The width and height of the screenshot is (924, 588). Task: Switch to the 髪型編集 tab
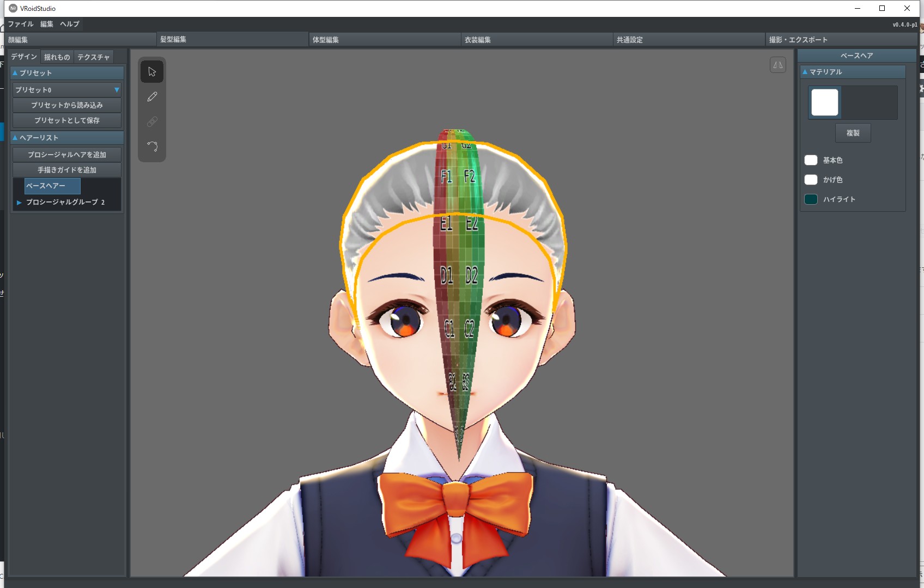tap(173, 39)
